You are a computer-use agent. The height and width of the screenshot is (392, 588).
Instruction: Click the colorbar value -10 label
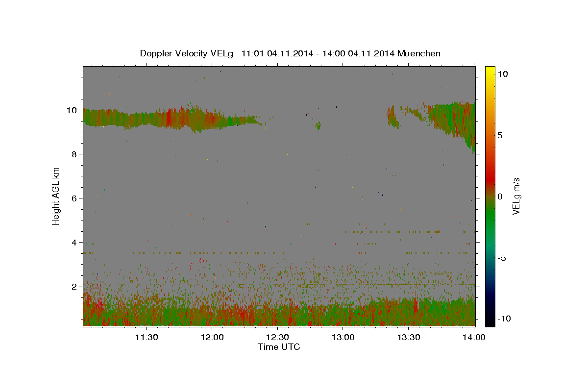tap(503, 319)
